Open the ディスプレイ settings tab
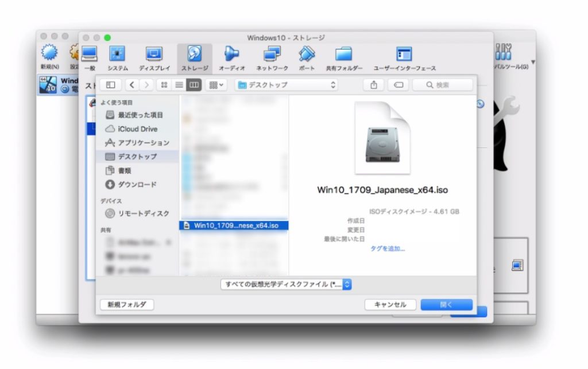 point(154,59)
